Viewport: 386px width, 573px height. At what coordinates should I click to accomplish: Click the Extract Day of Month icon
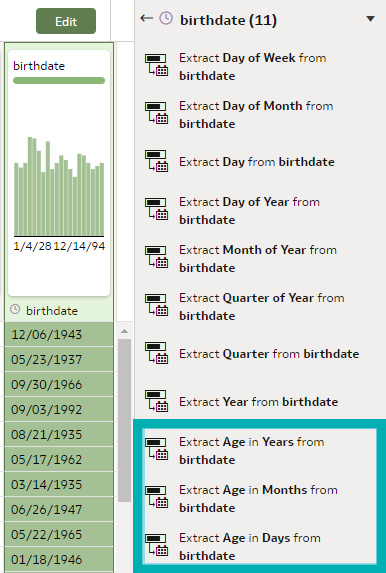[156, 113]
